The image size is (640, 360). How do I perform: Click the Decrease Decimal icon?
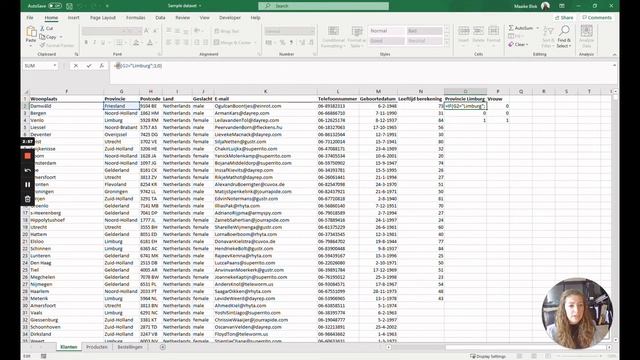coord(311,42)
